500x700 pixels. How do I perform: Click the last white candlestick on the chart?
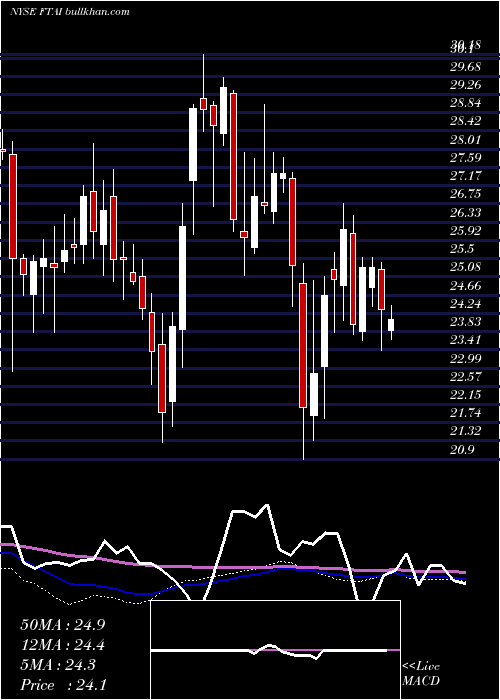pyautogui.click(x=391, y=325)
